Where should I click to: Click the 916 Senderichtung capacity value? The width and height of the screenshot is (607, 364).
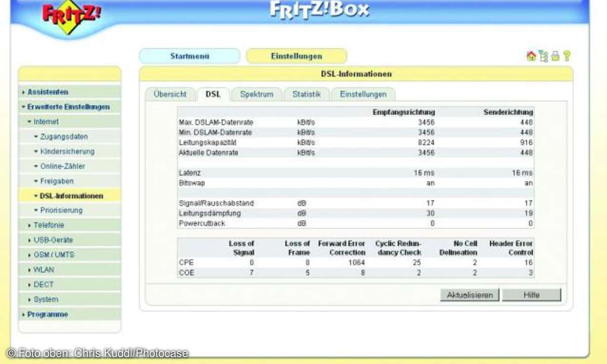click(527, 143)
